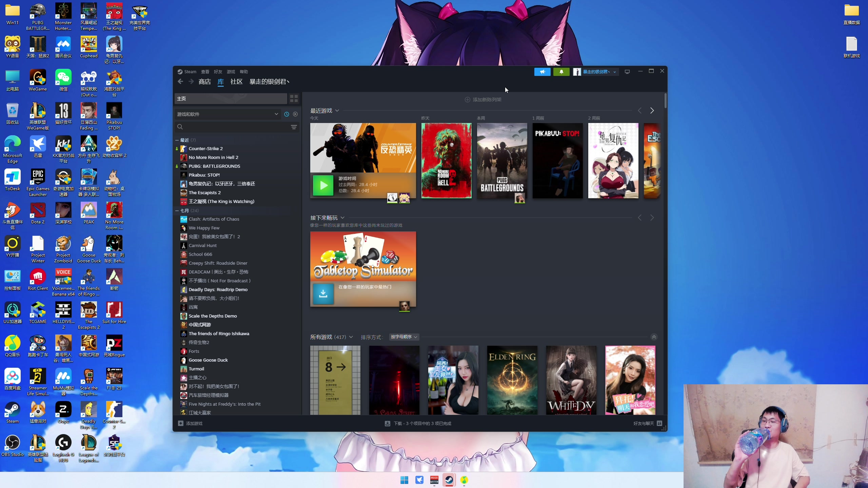Image resolution: width=868 pixels, height=488 pixels.
Task: Click Home button (主页) in sidebar
Action: (x=231, y=99)
